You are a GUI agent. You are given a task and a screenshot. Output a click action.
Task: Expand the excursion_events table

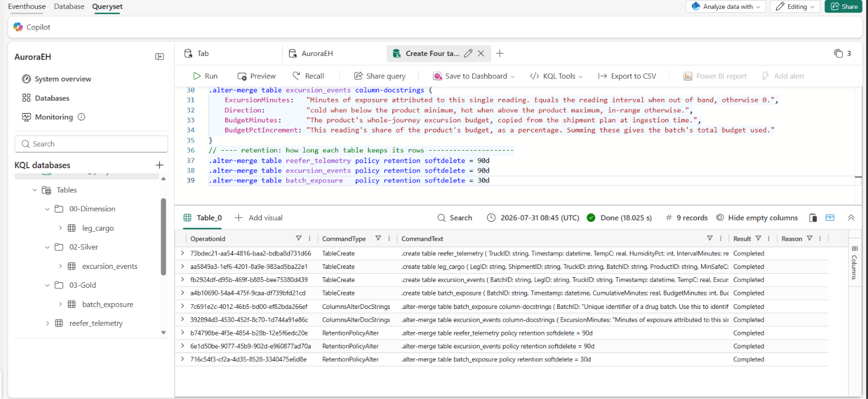point(61,266)
